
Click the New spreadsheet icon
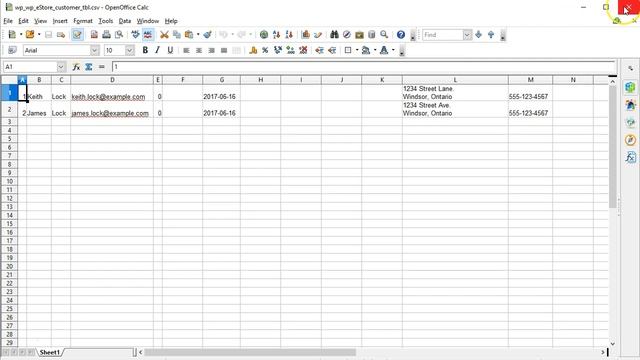click(x=12, y=35)
